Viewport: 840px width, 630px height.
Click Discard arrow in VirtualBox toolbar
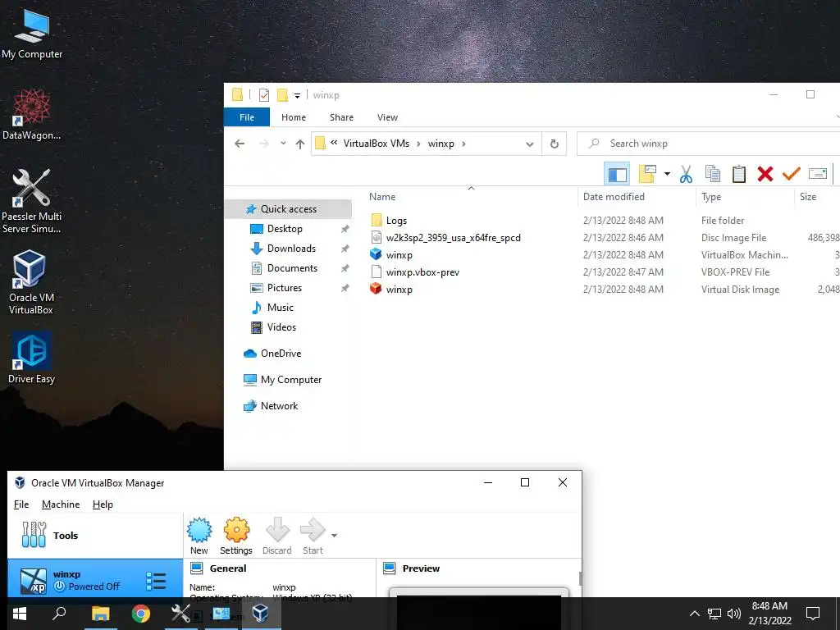[x=277, y=536]
